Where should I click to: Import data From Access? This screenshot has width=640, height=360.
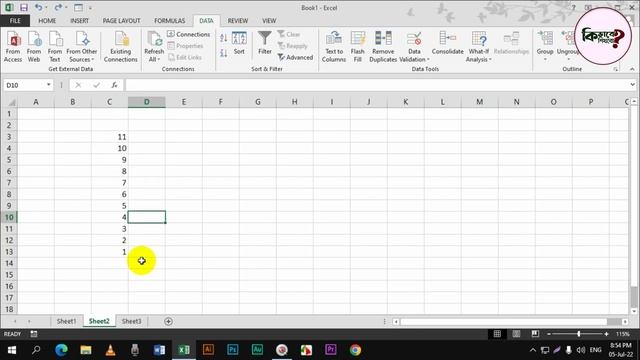click(13, 47)
